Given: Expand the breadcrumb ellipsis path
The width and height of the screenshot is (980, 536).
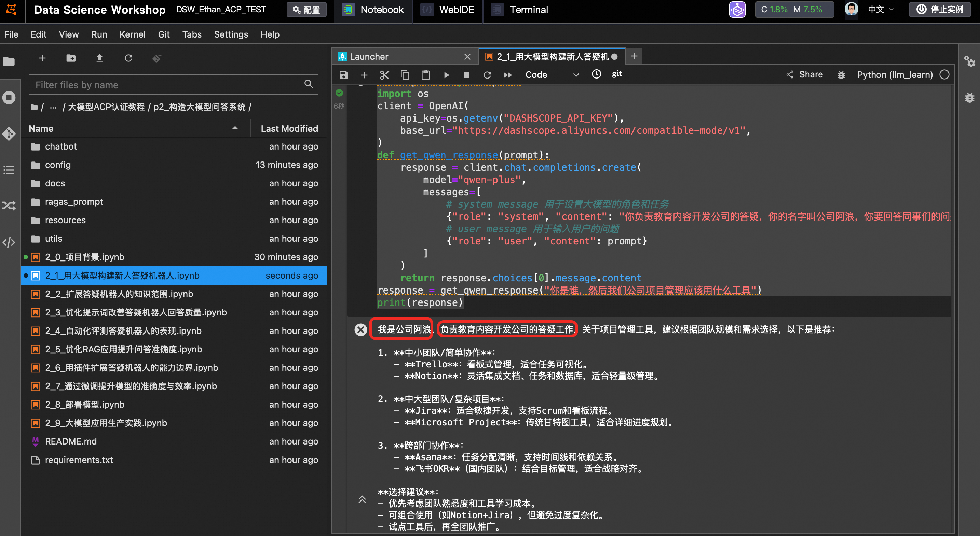Looking at the screenshot, I should (53, 107).
